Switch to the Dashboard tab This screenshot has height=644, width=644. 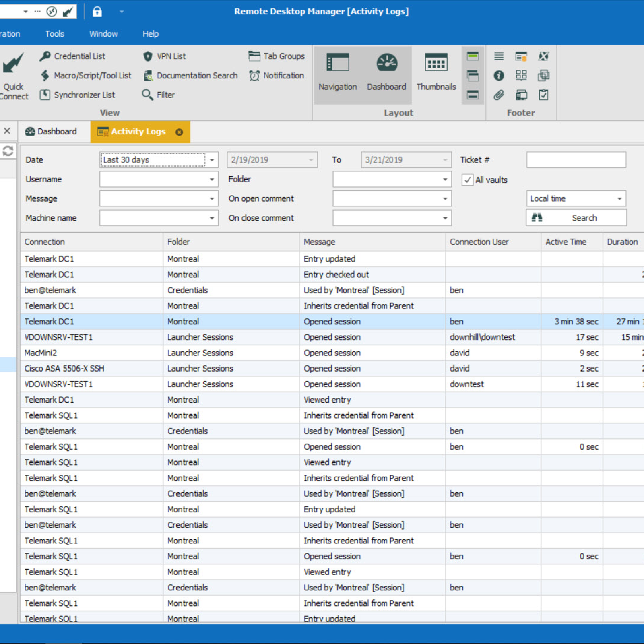click(x=56, y=131)
